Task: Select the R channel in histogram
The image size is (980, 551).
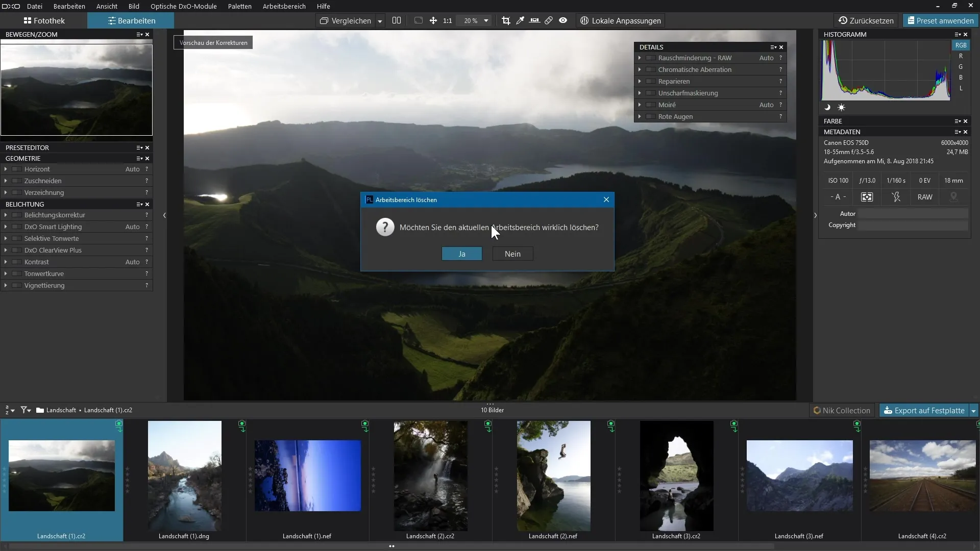Action: pos(961,56)
